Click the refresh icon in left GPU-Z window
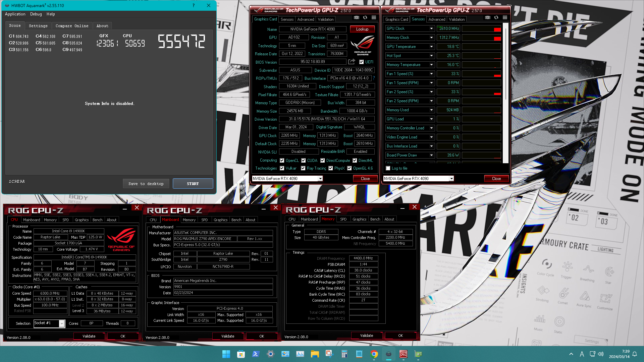 pos(365,18)
